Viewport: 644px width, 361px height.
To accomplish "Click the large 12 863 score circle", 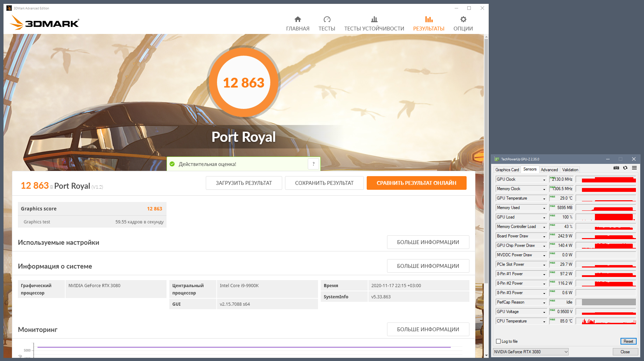I will pos(244,83).
